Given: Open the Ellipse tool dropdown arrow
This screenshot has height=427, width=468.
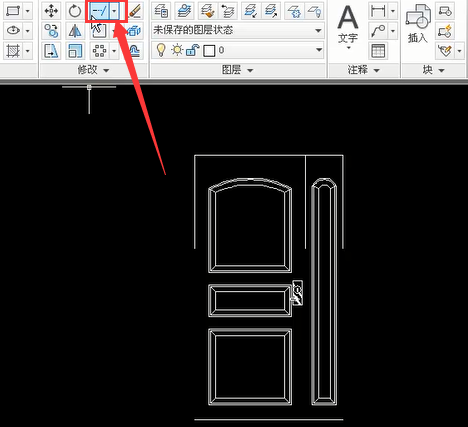Looking at the screenshot, I should tap(28, 31).
